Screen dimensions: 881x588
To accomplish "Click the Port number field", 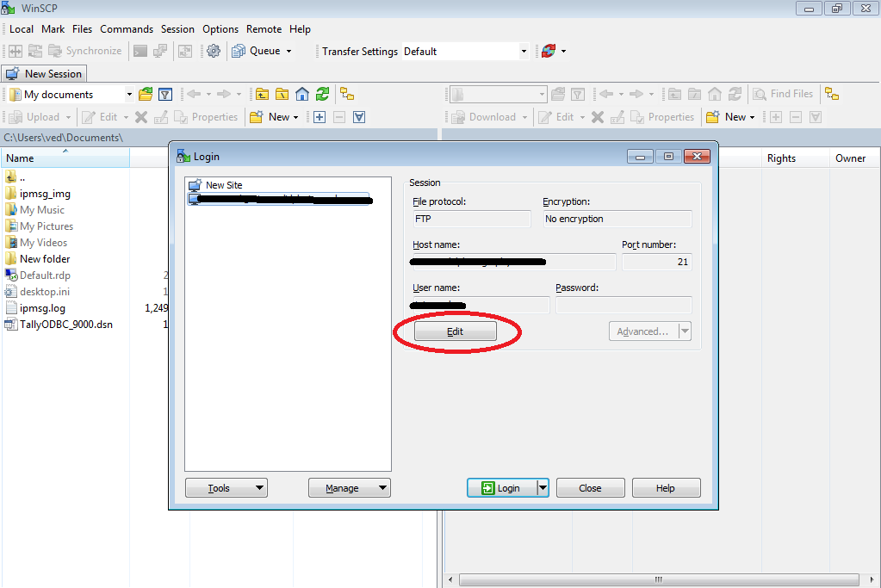I will (x=657, y=262).
